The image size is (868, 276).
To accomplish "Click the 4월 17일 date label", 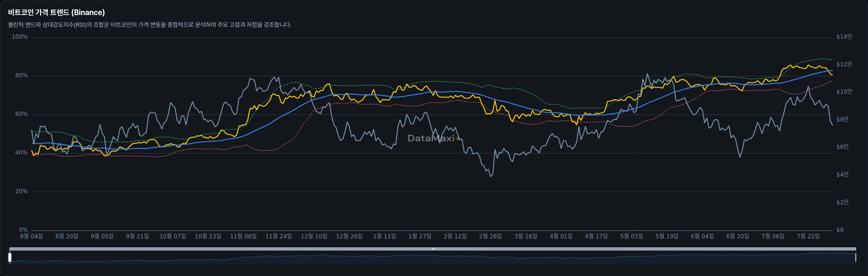I will tap(596, 236).
